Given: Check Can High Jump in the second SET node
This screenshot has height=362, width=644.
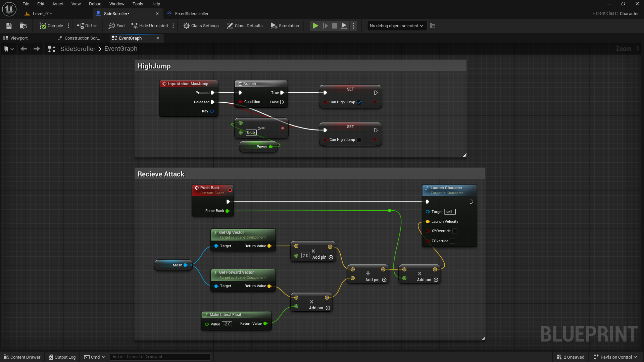Looking at the screenshot, I should [x=359, y=140].
